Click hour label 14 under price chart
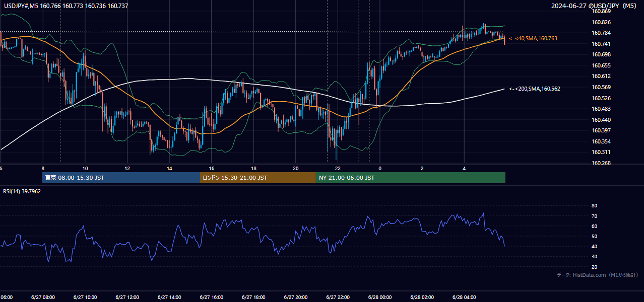The height and width of the screenshot is (302, 644). click(169, 169)
